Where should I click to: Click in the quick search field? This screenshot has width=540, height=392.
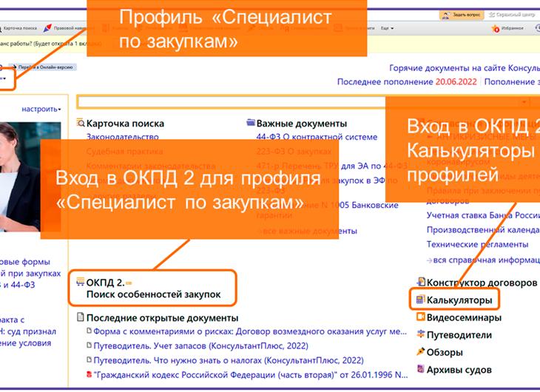point(231,102)
